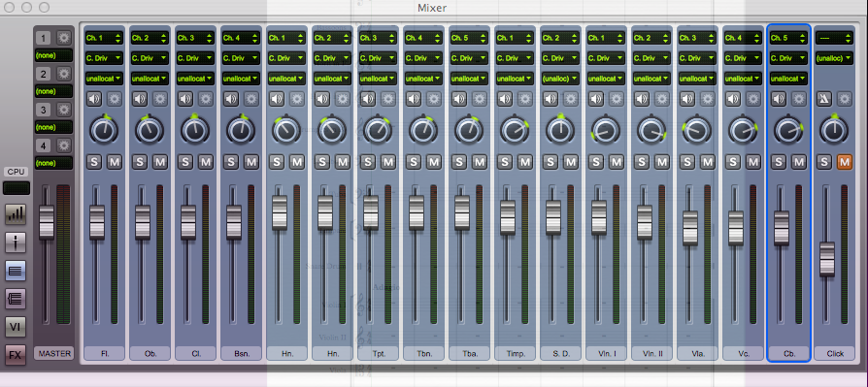Solo the Fl. strip
The height and width of the screenshot is (387, 868).
point(94,162)
